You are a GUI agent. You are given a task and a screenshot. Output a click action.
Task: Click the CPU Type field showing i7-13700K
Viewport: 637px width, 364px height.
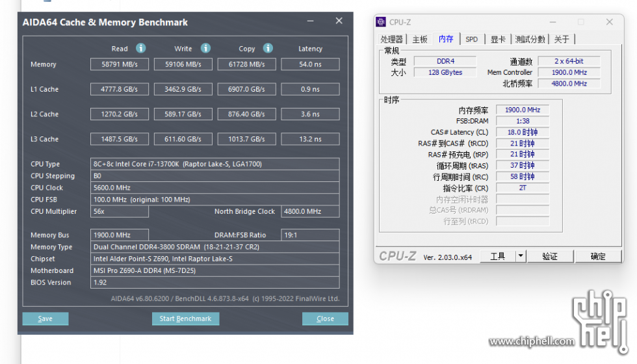click(x=215, y=164)
